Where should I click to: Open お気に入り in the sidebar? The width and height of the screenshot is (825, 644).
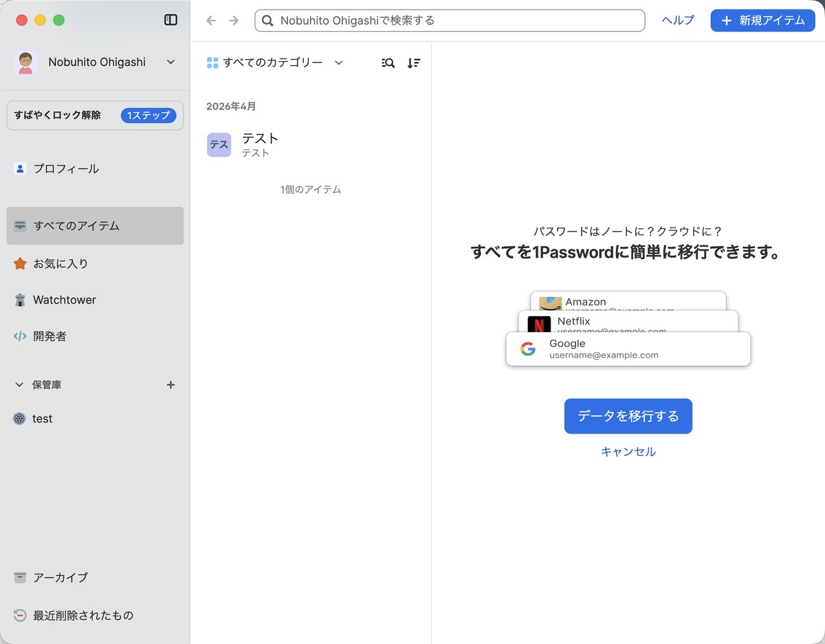[x=95, y=263]
